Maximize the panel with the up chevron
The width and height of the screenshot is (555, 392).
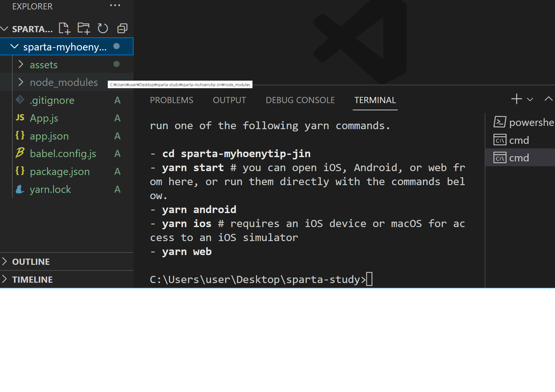(549, 99)
